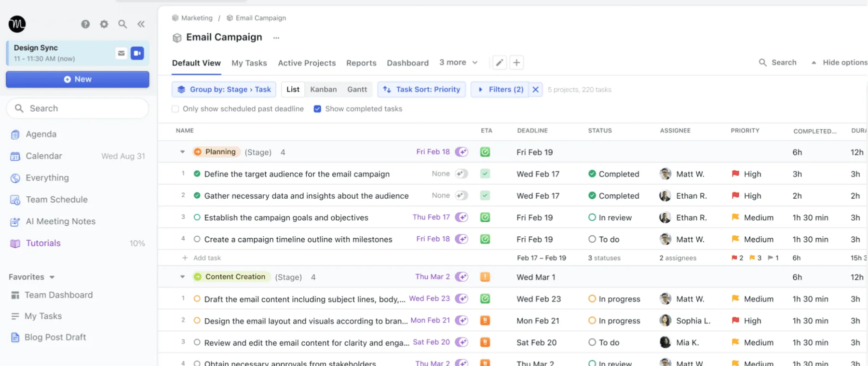Click the pencil edit views icon
This screenshot has height=366, width=868.
[500, 63]
